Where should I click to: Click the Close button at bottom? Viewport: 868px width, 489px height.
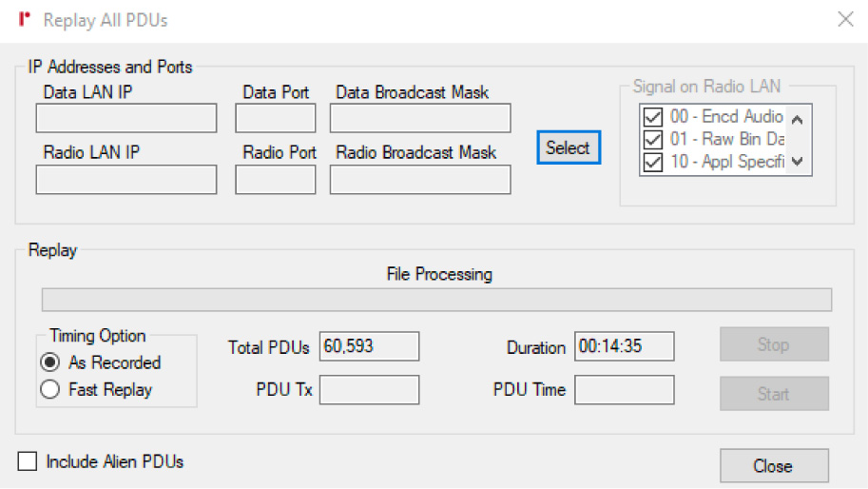(774, 466)
